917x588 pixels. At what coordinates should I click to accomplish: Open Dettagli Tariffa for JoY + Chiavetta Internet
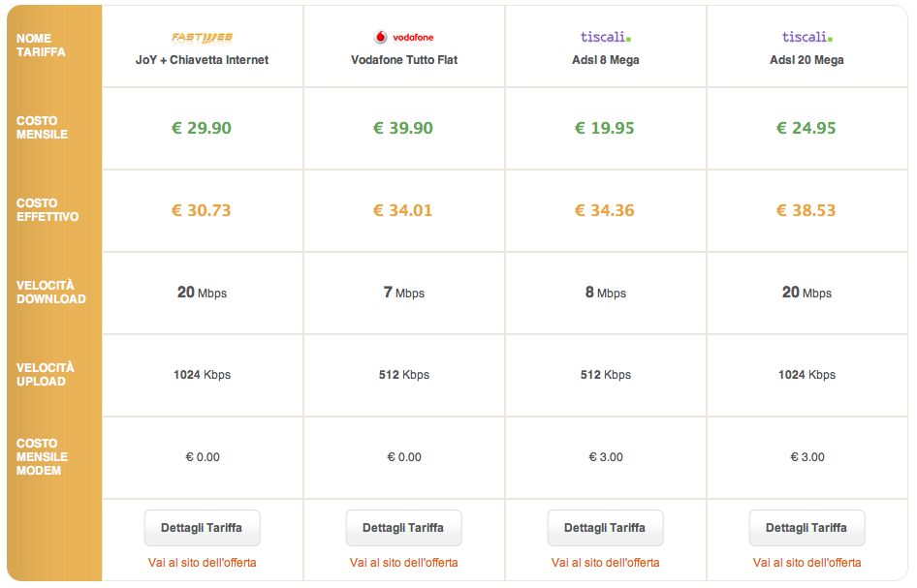point(202,528)
